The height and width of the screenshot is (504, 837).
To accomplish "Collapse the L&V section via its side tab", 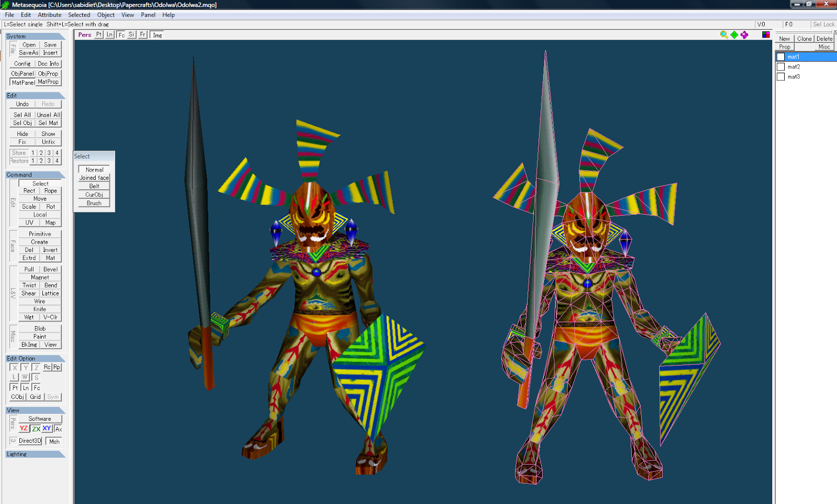I will [13, 293].
